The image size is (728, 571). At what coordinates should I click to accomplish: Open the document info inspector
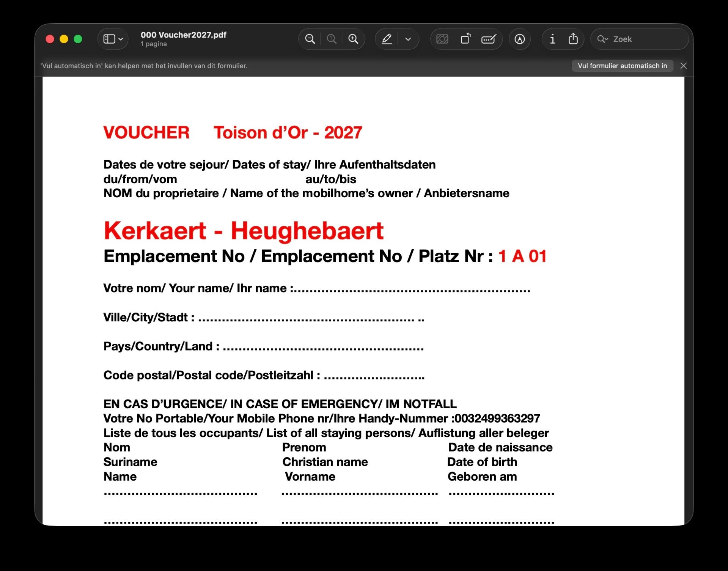click(552, 39)
